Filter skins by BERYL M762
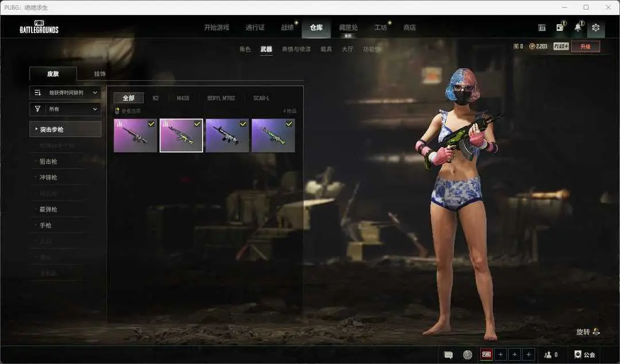Image resolution: width=620 pixels, height=364 pixels. click(x=221, y=98)
